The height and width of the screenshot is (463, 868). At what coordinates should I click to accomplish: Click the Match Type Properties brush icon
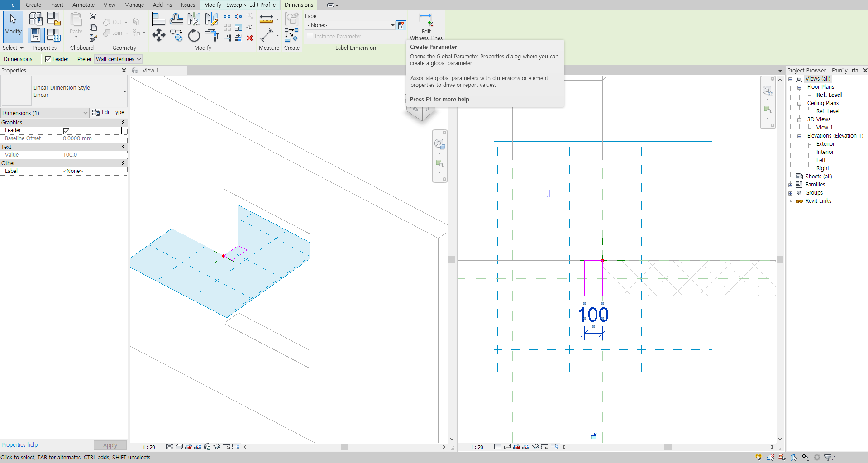(93, 38)
